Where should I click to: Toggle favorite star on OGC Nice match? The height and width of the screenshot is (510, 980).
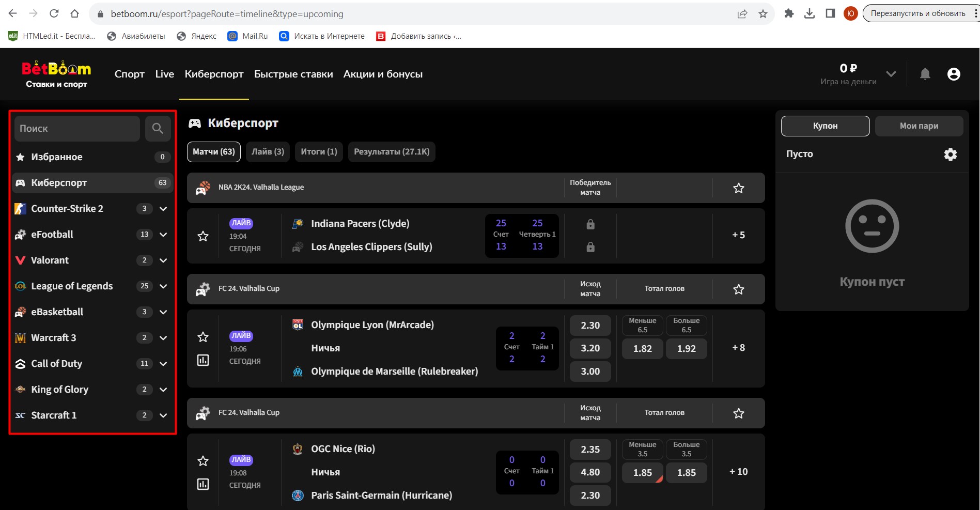203,461
